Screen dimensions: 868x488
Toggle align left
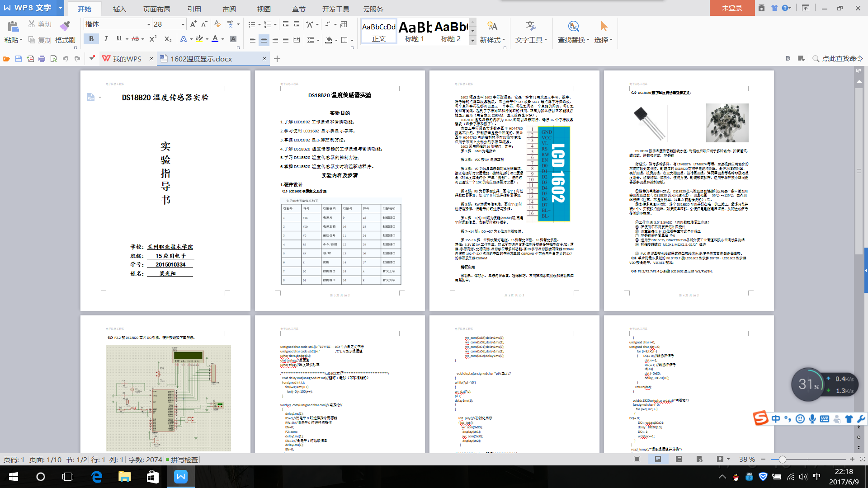tap(253, 40)
